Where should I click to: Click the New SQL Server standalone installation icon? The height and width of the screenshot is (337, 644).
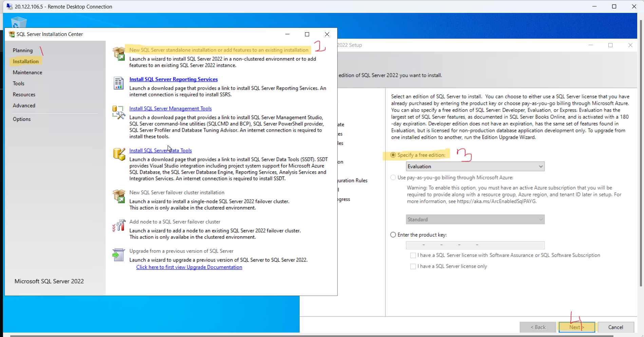[119, 54]
